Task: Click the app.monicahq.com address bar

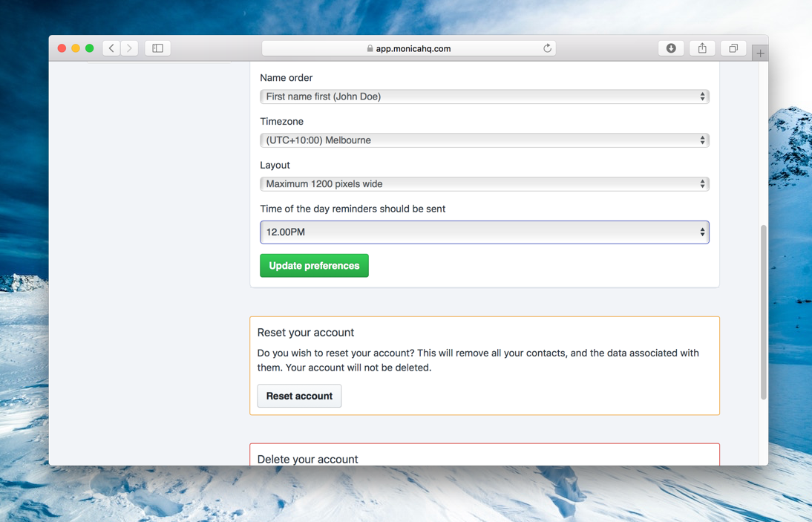Action: click(408, 48)
